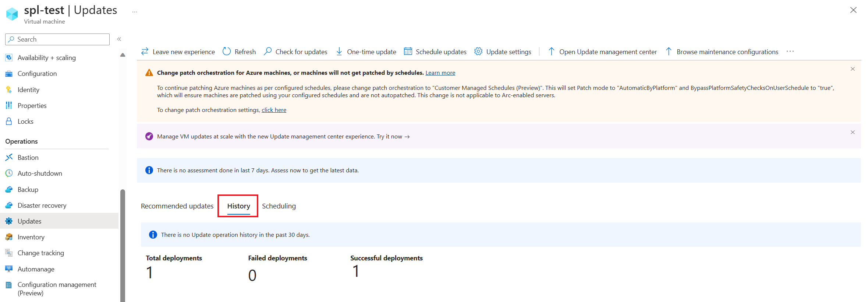Click the Configuration management (Preview) icon

9,285
